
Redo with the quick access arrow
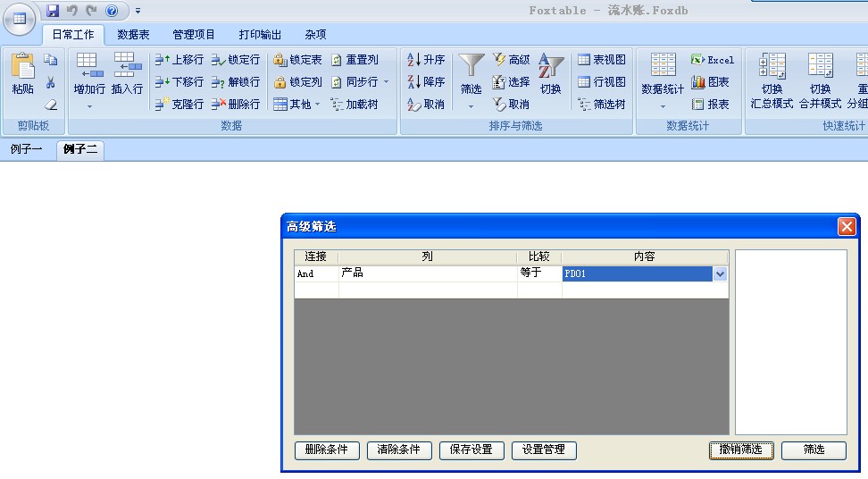91,11
